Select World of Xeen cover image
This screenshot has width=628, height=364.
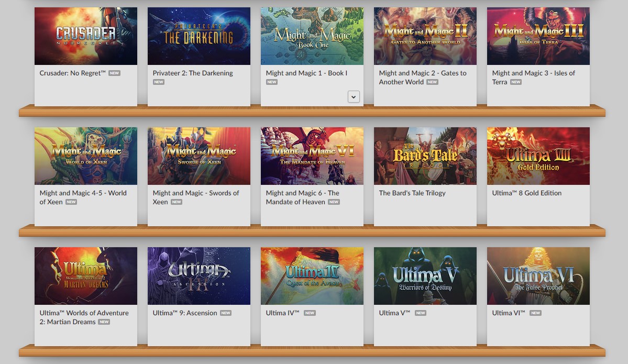(x=86, y=156)
